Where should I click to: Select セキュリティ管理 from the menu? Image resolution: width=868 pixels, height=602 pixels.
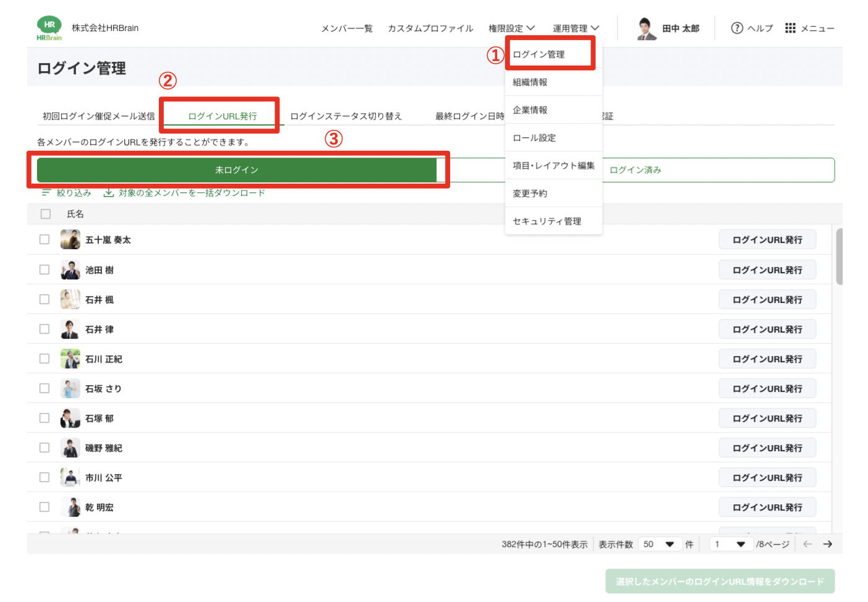547,221
